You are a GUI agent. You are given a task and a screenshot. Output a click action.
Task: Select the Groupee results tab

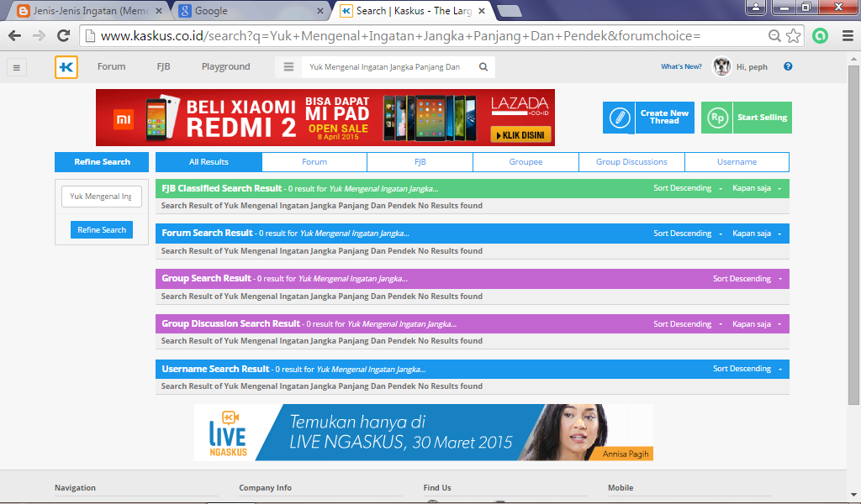(x=526, y=162)
